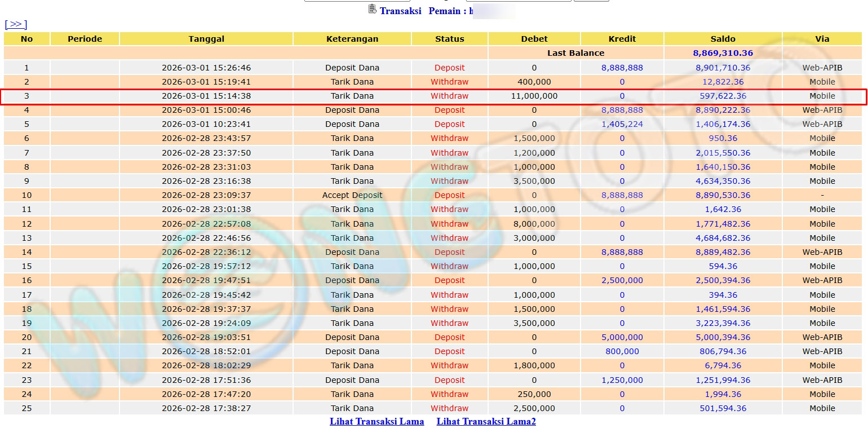This screenshot has width=868, height=437.
Task: Click the Keterangan column header
Action: [352, 39]
